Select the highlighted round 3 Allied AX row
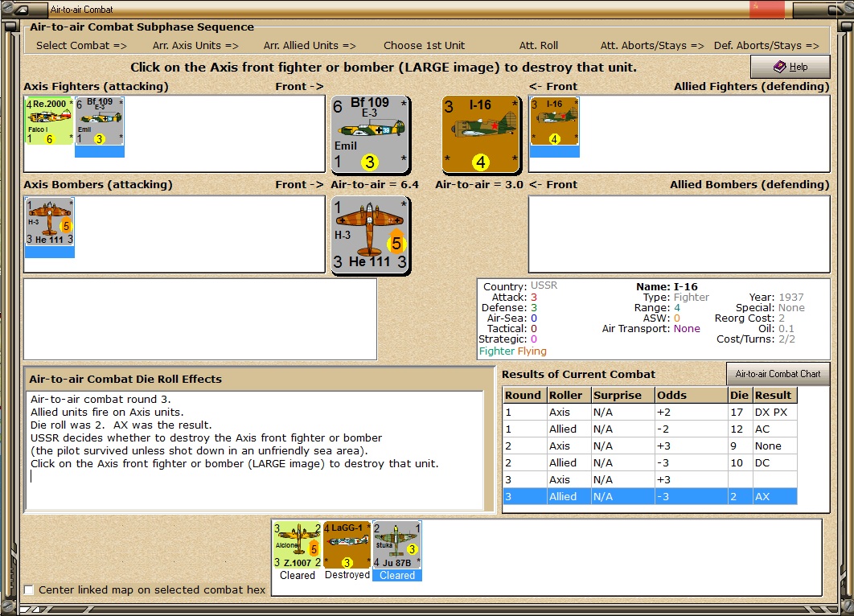Viewport: 854px width, 616px height. (650, 497)
